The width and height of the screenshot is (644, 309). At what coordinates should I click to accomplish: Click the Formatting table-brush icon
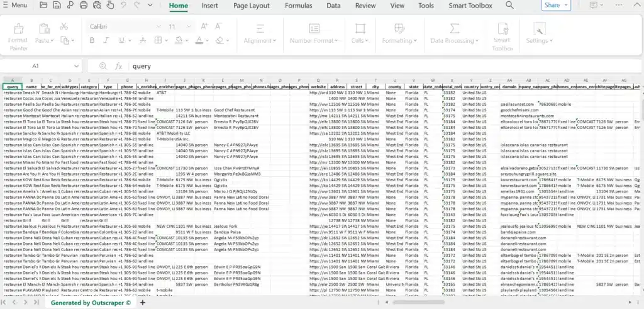[399, 28]
